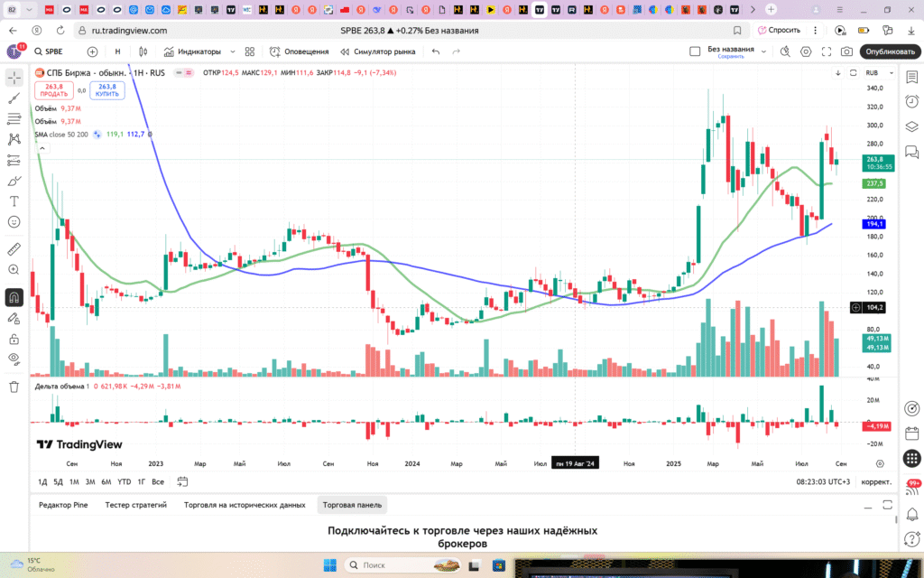Expand the indicators favorites dropdown arrow
The height and width of the screenshot is (578, 924).
click(233, 51)
